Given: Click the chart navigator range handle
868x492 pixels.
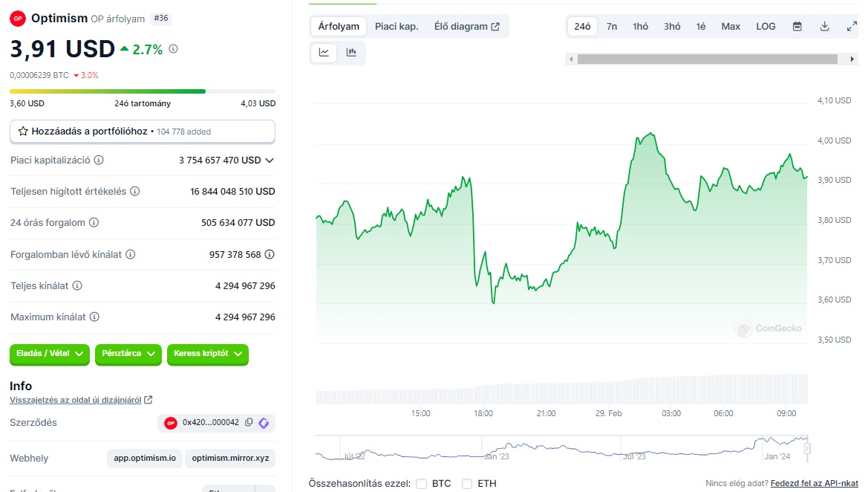Looking at the screenshot, I should [807, 448].
